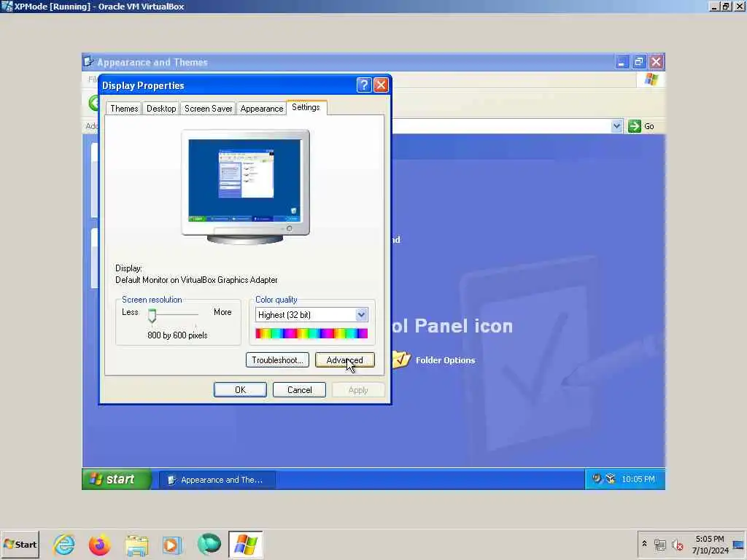This screenshot has width=747, height=560.
Task: Click the Troubleshoot button
Action: 277,360
